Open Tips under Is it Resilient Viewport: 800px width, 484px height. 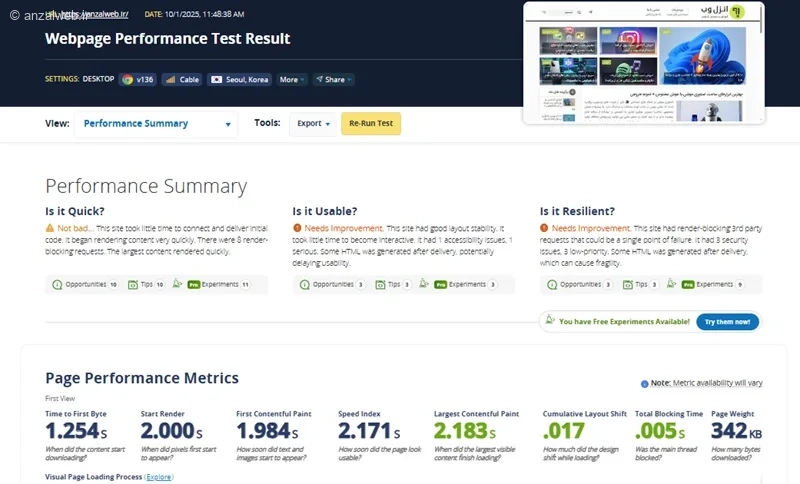click(x=641, y=285)
